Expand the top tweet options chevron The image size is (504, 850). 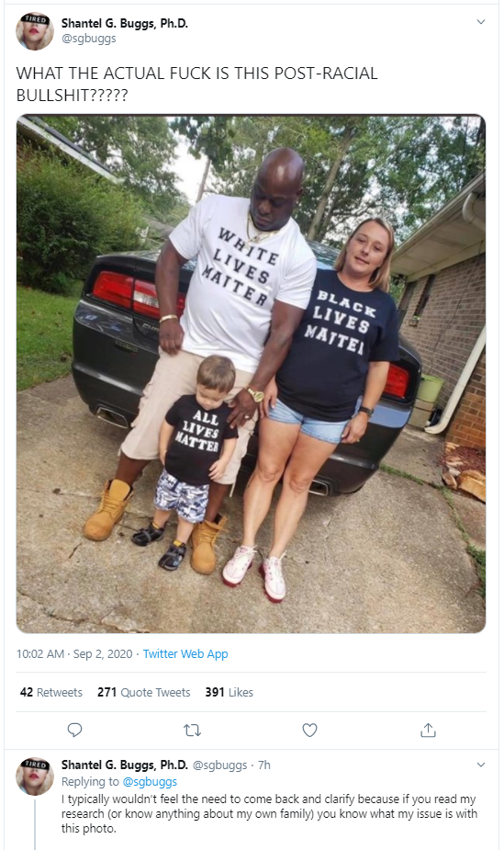[x=481, y=22]
